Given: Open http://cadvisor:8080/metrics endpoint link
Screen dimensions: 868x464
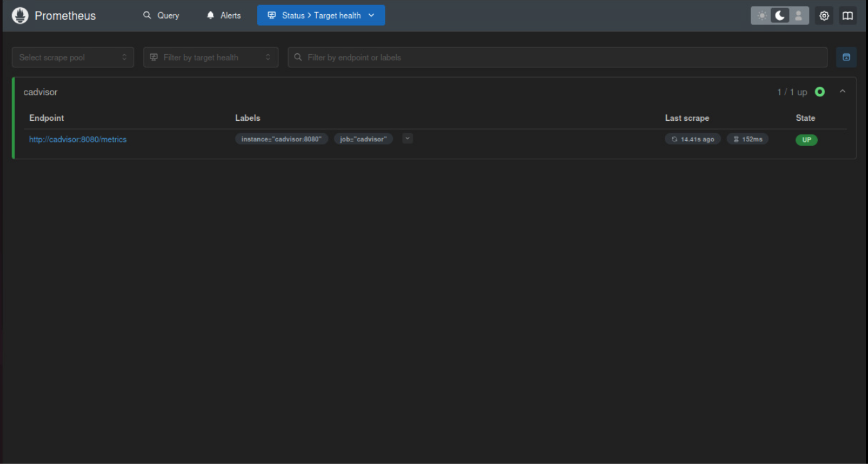Looking at the screenshot, I should point(78,139).
